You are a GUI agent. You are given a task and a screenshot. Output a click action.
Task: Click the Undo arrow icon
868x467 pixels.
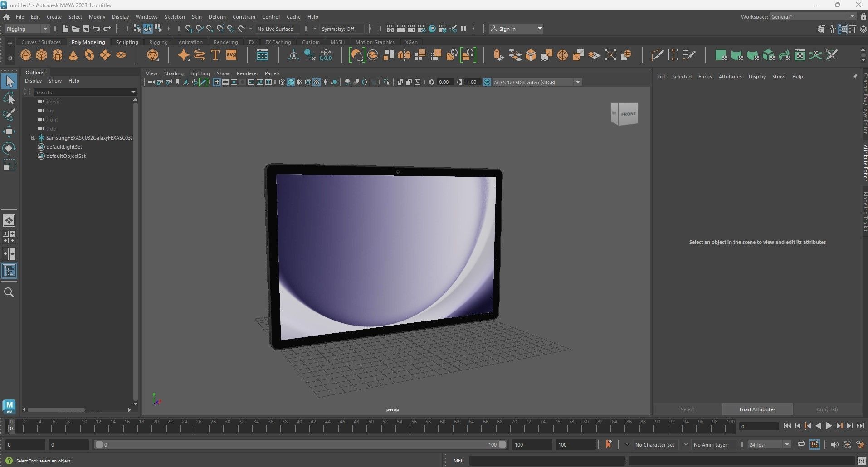(97, 29)
